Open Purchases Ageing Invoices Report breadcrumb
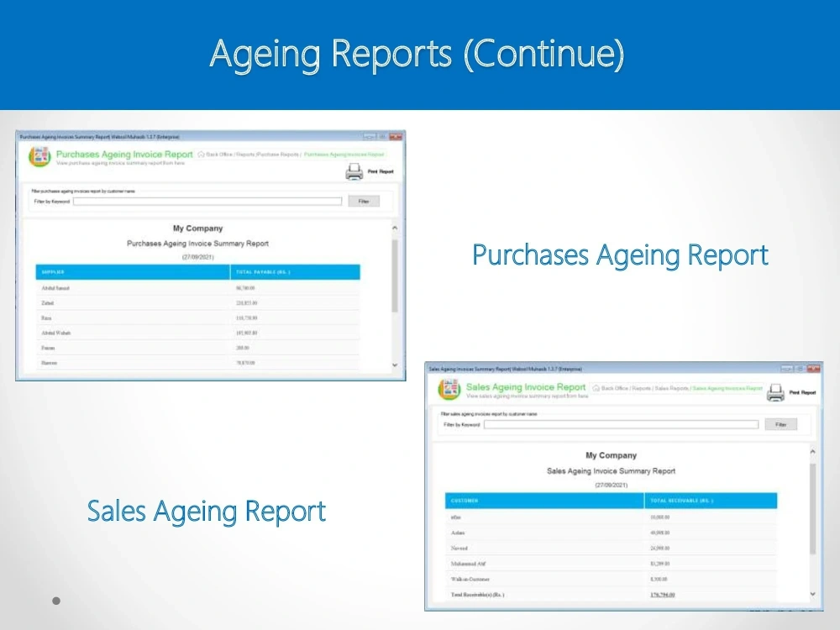The image size is (840, 630). pos(344,155)
